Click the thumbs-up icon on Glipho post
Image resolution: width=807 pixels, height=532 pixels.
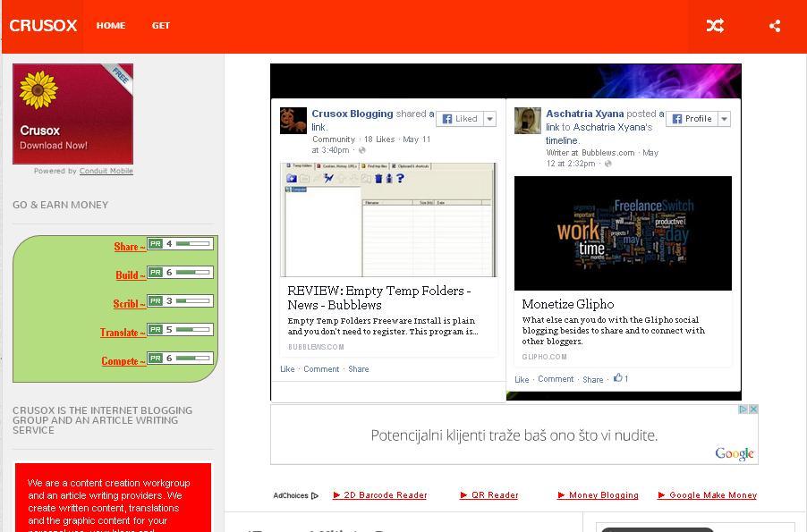pos(617,378)
